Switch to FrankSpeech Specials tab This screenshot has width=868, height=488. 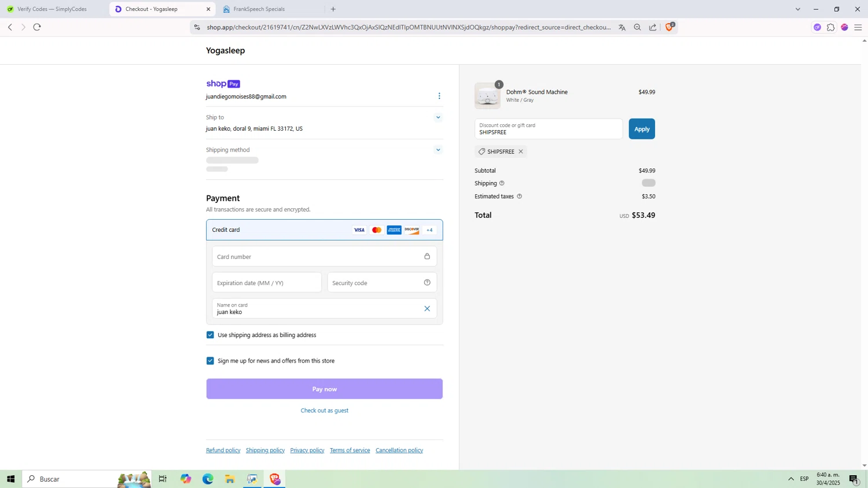click(x=259, y=9)
